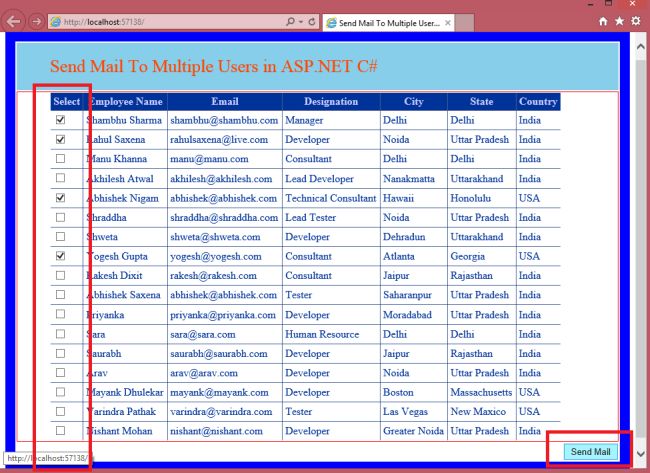The width and height of the screenshot is (650, 473).
Task: Click email yogesh@yogesh.com
Action: click(x=216, y=256)
